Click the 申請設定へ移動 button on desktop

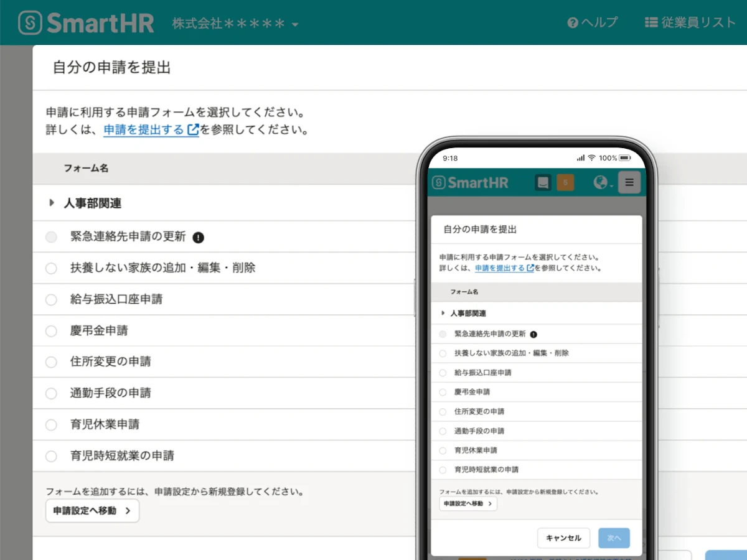(92, 511)
